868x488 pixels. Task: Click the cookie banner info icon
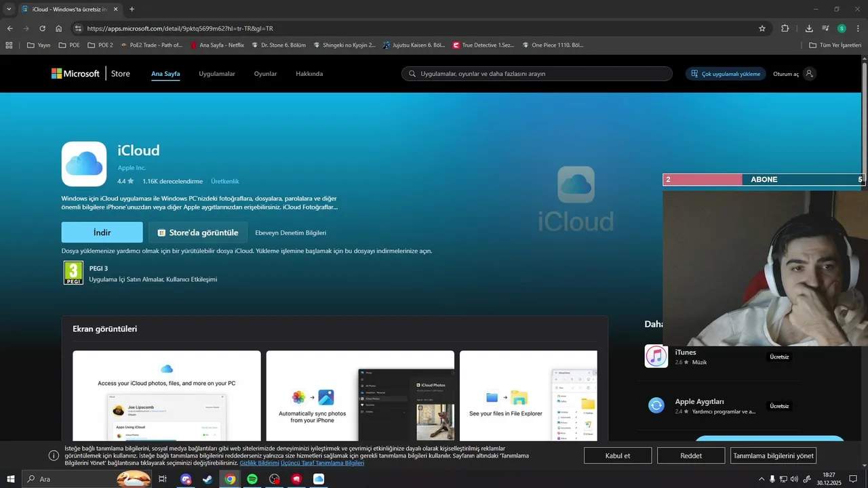(54, 455)
